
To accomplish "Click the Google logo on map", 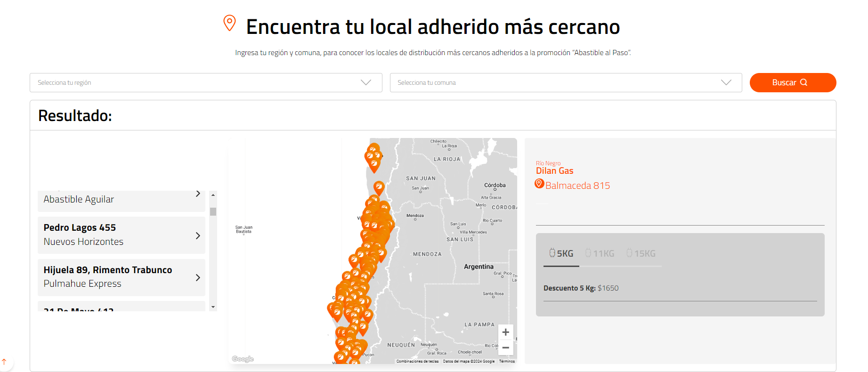I will pyautogui.click(x=243, y=359).
